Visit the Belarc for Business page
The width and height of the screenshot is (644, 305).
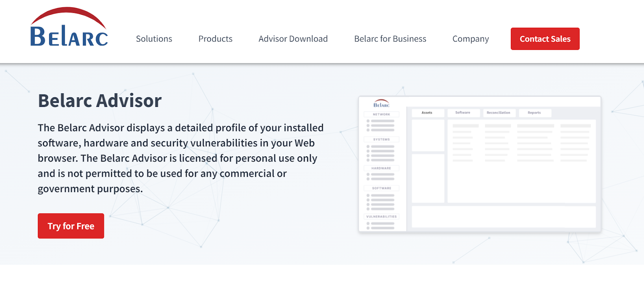[390, 39]
